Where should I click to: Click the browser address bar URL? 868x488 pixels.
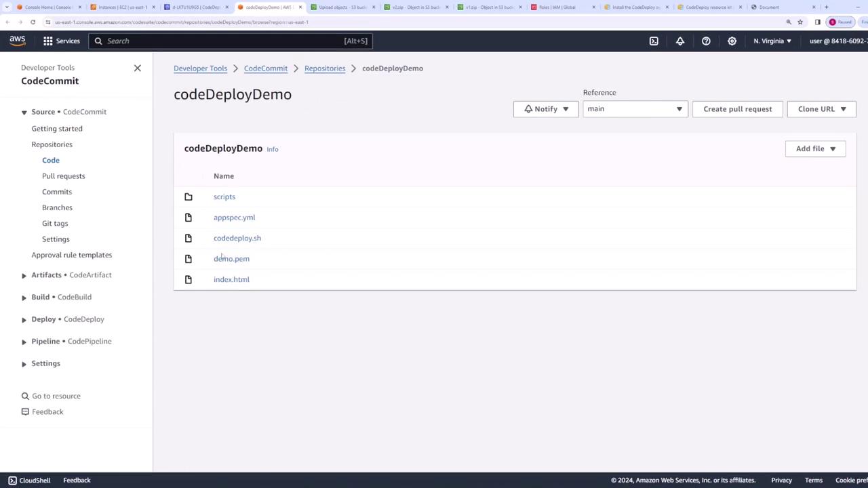182,22
